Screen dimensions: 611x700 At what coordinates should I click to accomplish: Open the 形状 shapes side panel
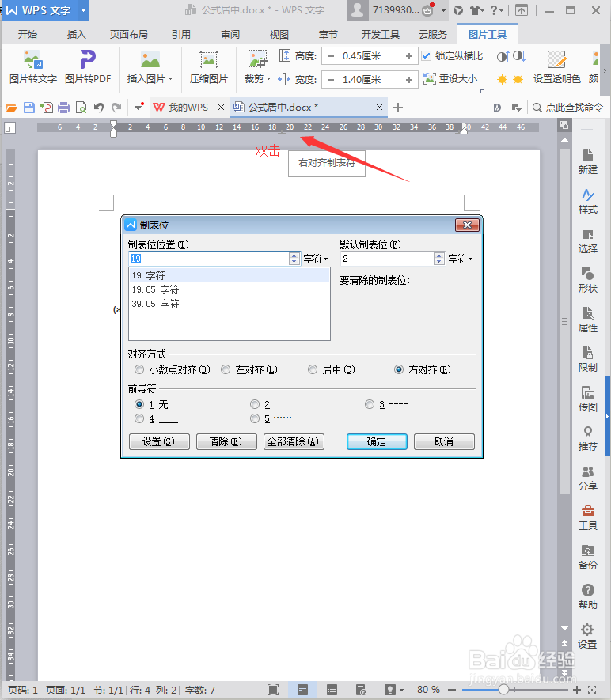click(x=587, y=280)
